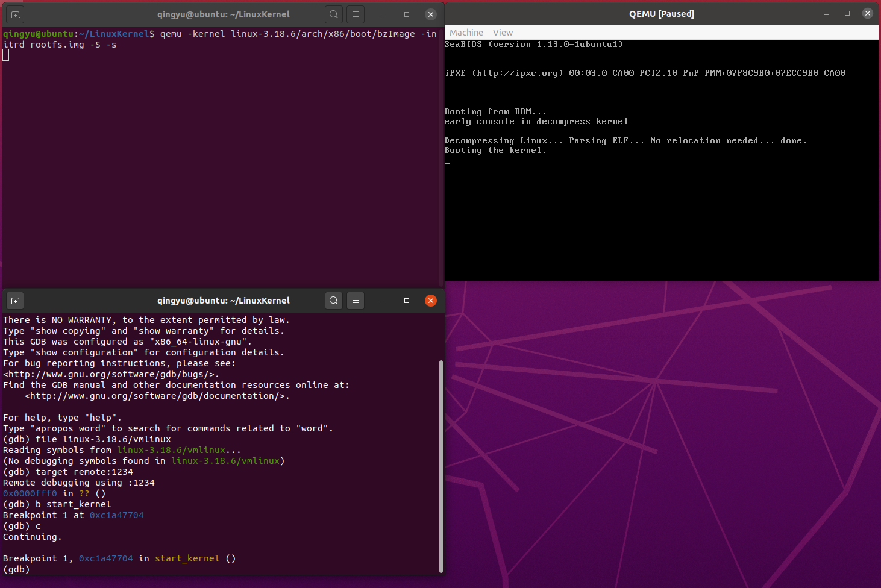Click '(gdb) b start_kernel' command line

click(x=57, y=504)
